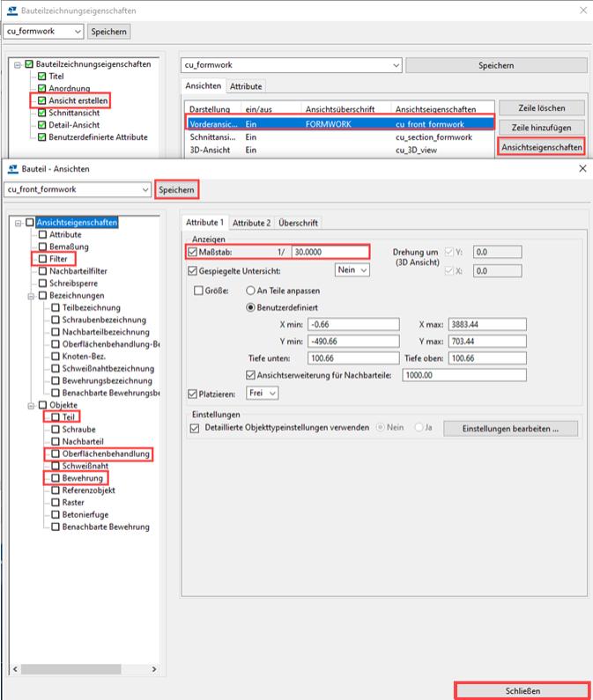593x700 pixels.
Task: Open the Überschrift tab
Action: click(x=299, y=223)
